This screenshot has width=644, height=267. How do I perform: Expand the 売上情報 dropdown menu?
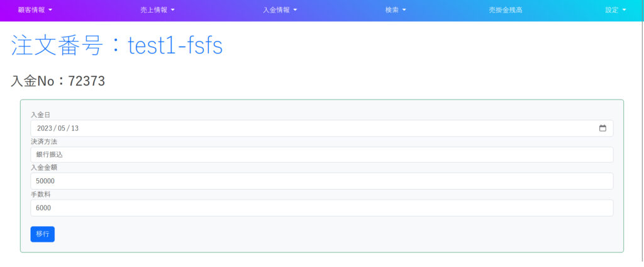tap(157, 10)
